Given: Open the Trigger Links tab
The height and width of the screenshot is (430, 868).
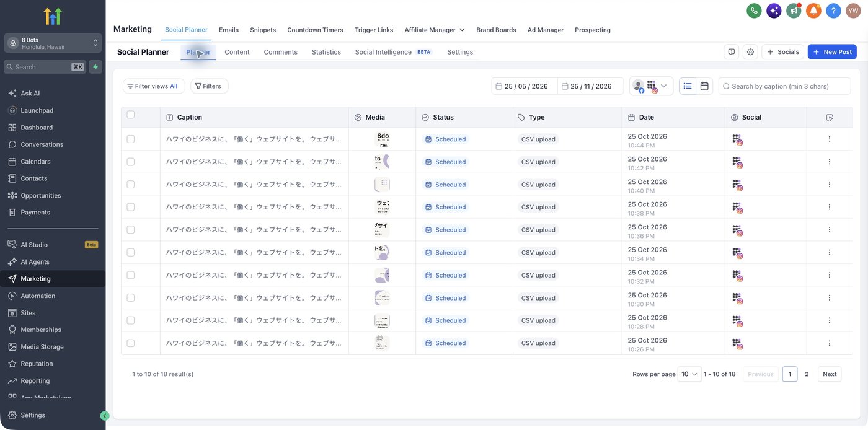Looking at the screenshot, I should click(x=374, y=30).
